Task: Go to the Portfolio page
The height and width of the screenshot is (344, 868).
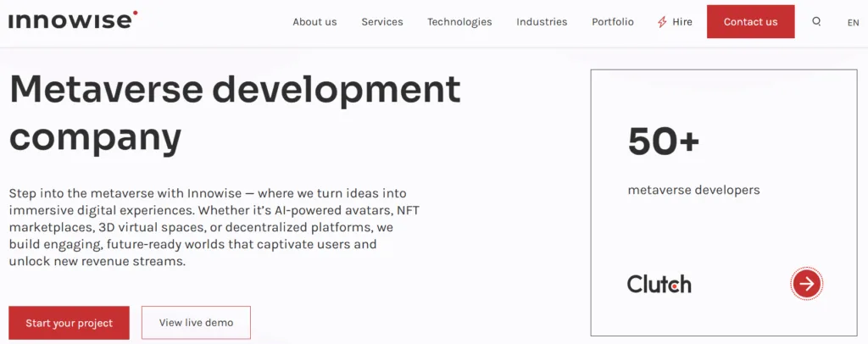Action: [x=612, y=22]
